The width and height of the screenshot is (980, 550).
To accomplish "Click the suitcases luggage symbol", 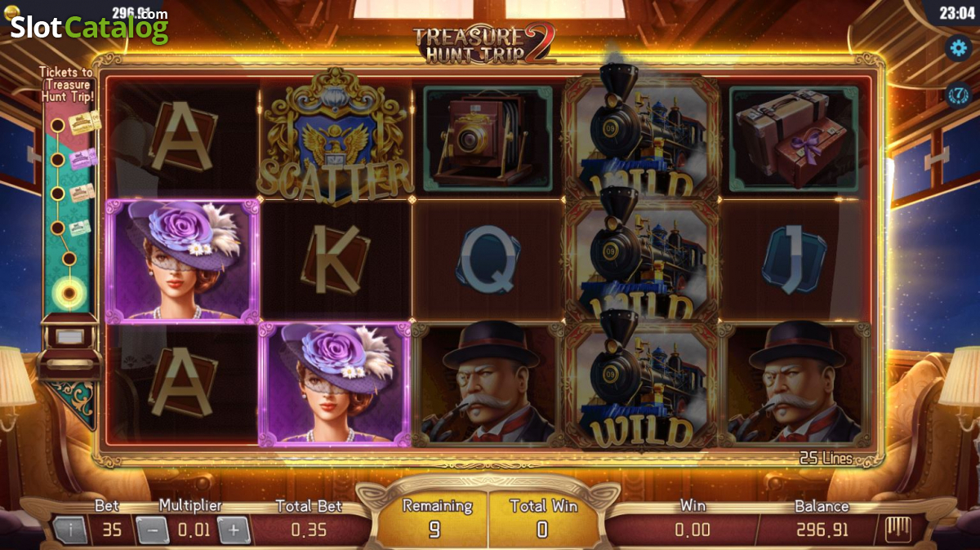I will coord(794,139).
